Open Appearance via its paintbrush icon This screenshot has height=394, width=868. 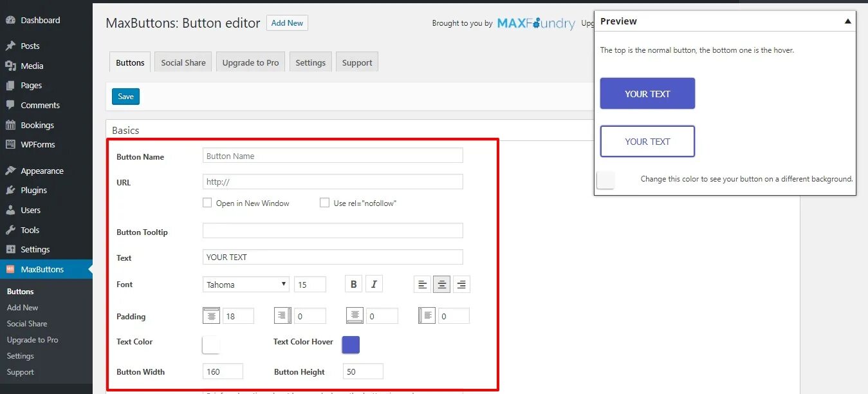10,171
